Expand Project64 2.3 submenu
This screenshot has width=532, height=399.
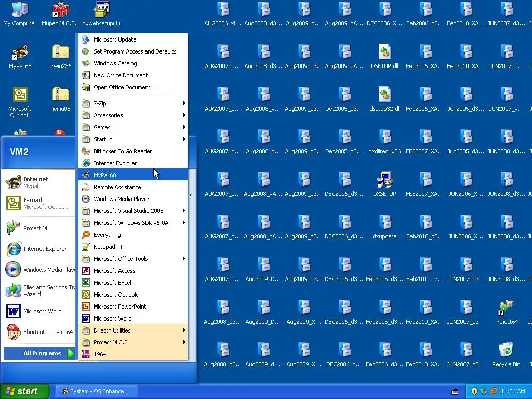(133, 342)
